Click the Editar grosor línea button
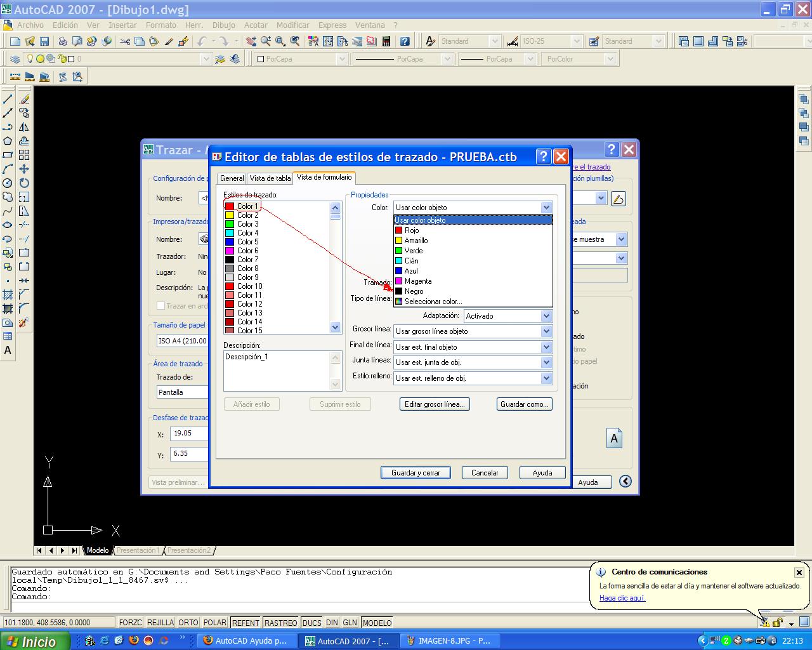Screen dimensions: 812x650 coord(435,404)
